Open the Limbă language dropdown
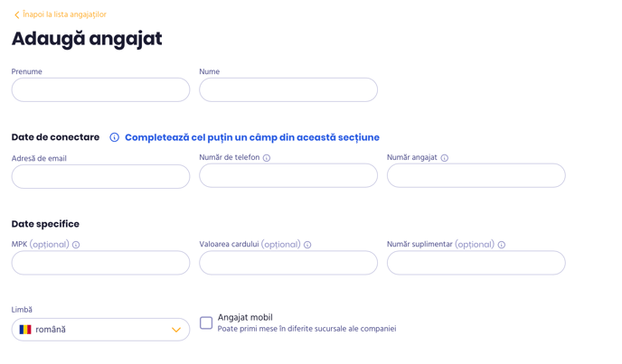The width and height of the screenshot is (622, 364). tap(100, 330)
